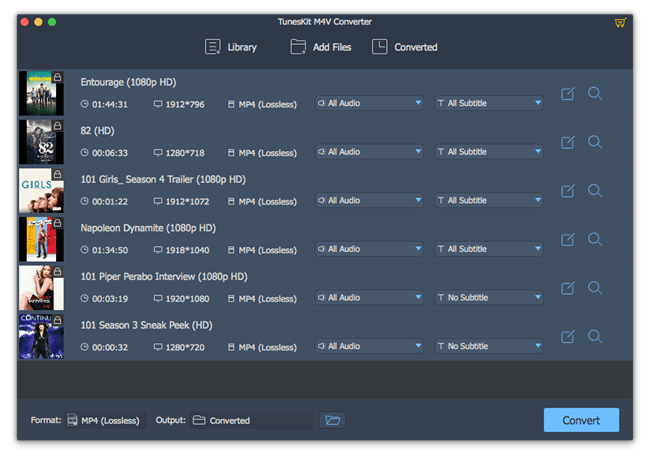This screenshot has height=460, width=650.
Task: Click the magnifier icon for Napoleon Dynamite
Action: click(x=595, y=239)
